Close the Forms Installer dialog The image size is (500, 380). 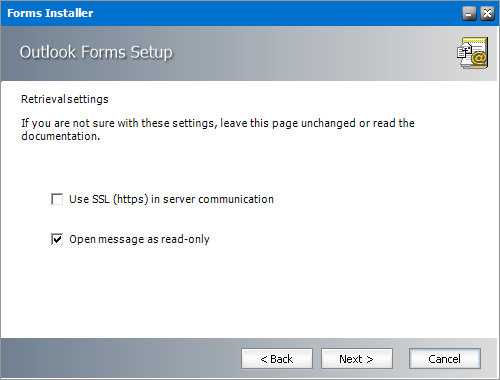487,14
